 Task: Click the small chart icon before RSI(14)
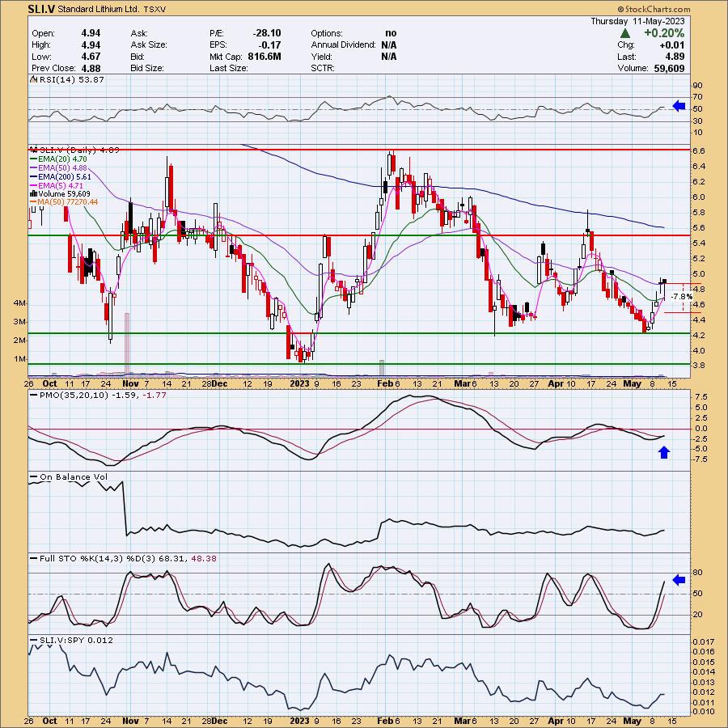coord(33,79)
